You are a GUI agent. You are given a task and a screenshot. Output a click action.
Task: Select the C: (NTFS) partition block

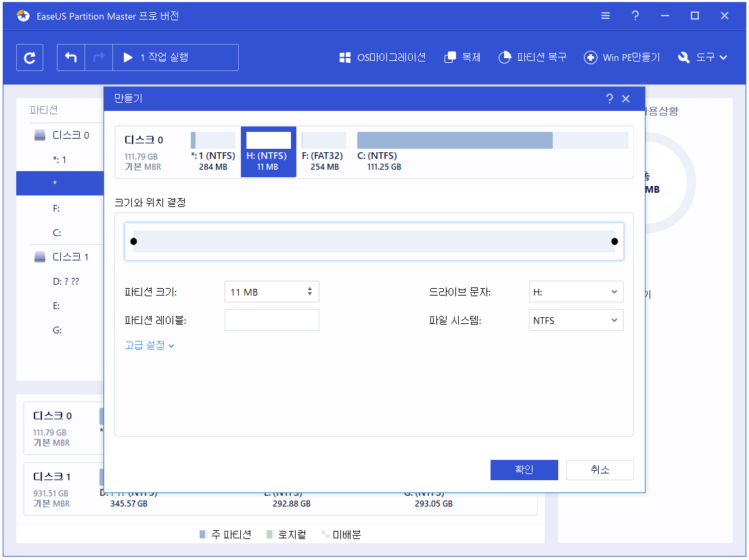point(492,151)
